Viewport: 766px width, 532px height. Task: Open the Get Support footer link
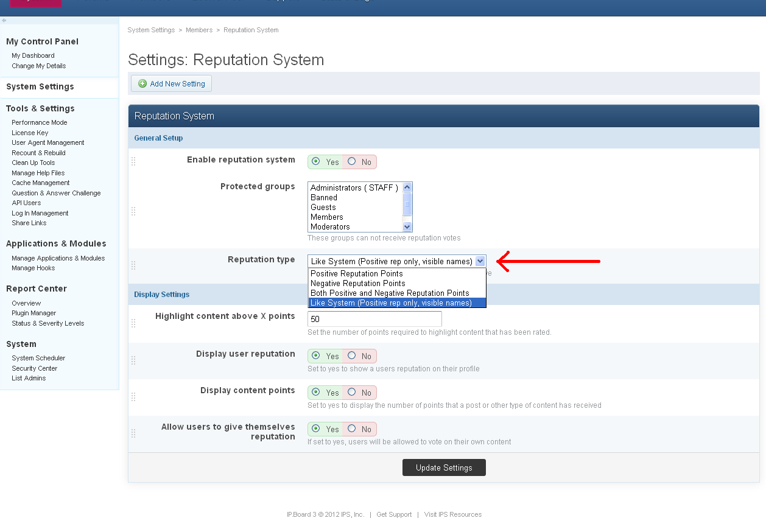click(x=394, y=515)
